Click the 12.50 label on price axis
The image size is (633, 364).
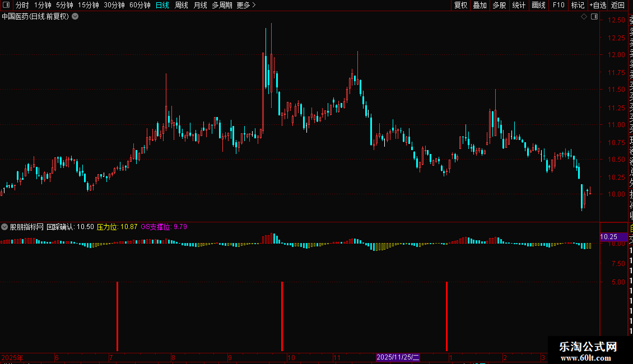(616, 20)
